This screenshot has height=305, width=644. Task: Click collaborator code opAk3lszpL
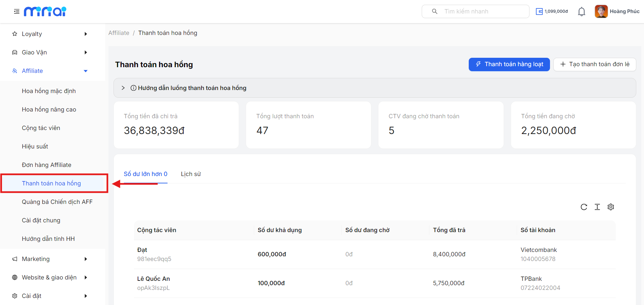tap(153, 288)
